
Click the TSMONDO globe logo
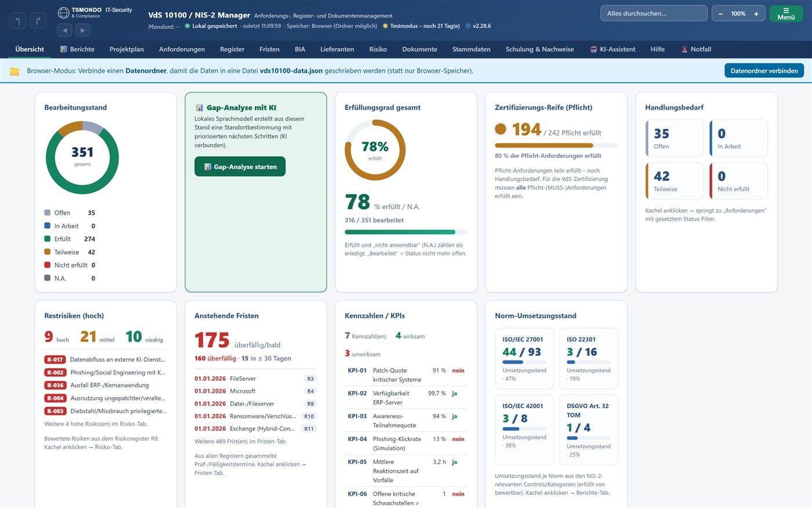tap(63, 12)
